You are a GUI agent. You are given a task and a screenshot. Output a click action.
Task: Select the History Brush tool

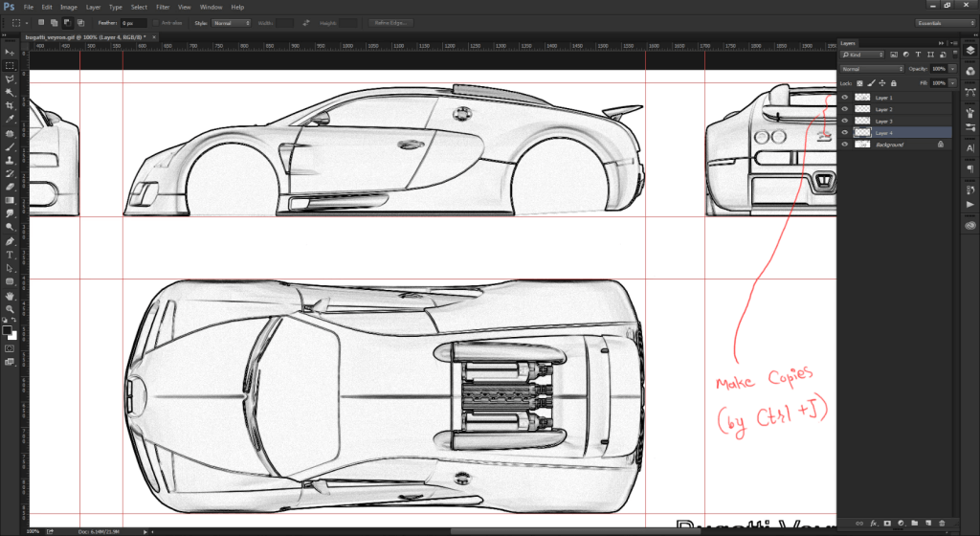tap(10, 173)
